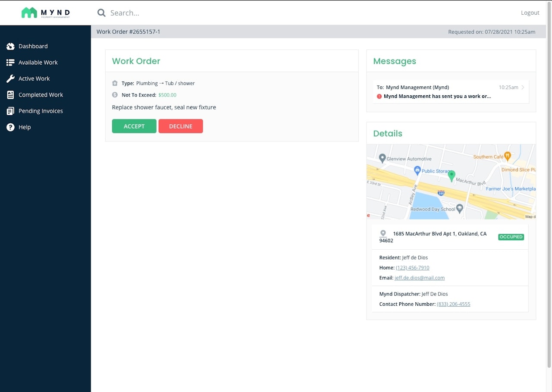Expand the Mynd Management message chevron
Screen dimensions: 552x392
523,88
